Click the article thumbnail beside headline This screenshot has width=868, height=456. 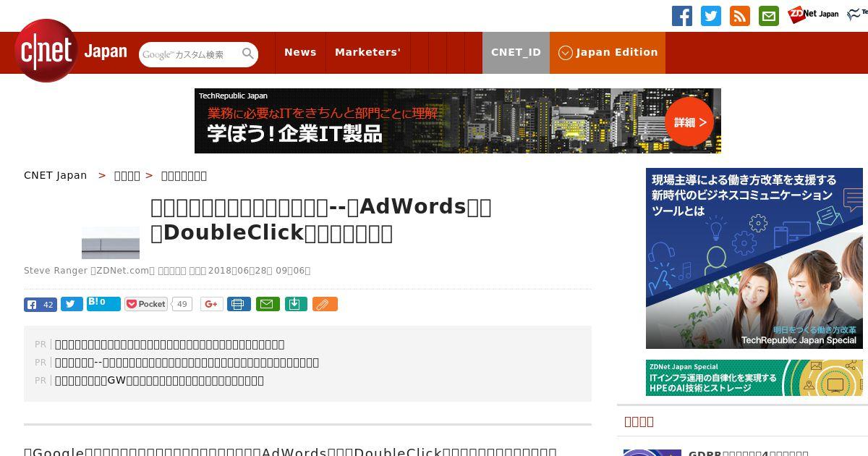[111, 242]
